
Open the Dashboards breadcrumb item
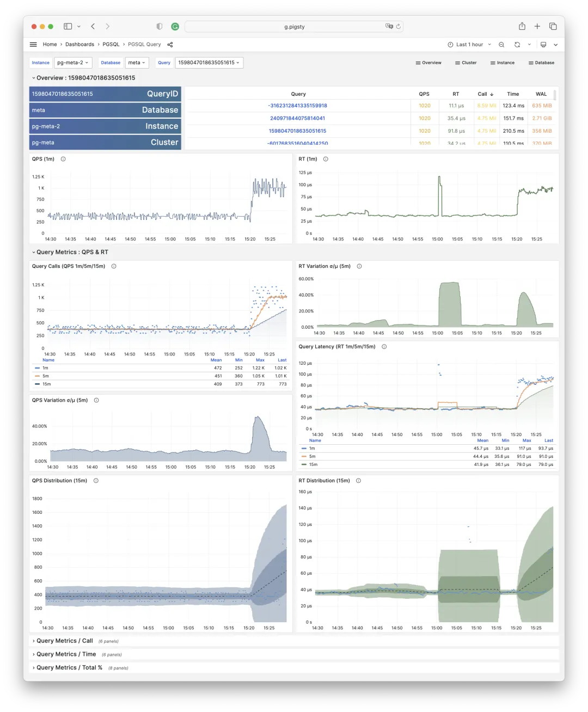pos(79,44)
